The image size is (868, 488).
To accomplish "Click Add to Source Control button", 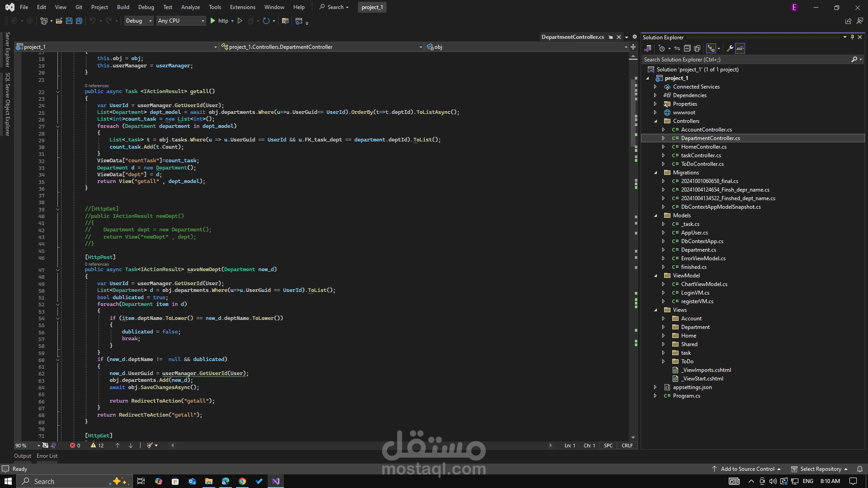I will 747,469.
